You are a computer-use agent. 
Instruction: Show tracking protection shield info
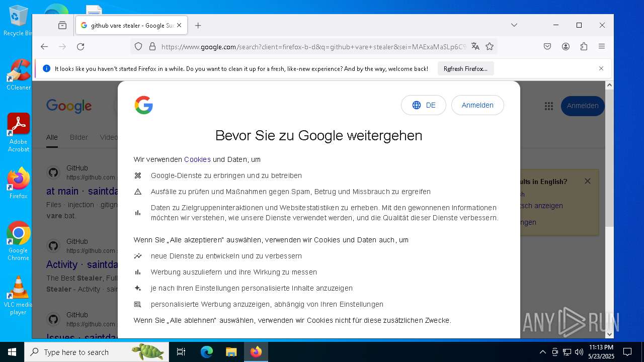pos(138,46)
